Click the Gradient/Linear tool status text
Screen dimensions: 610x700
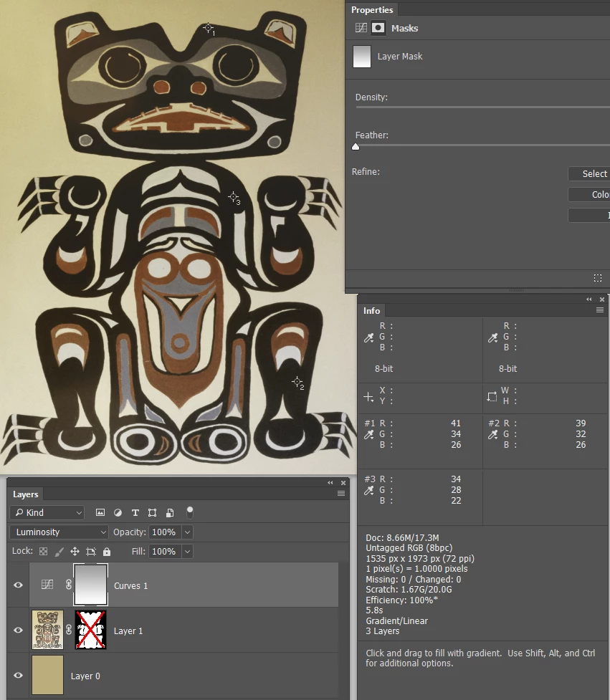pos(396,620)
